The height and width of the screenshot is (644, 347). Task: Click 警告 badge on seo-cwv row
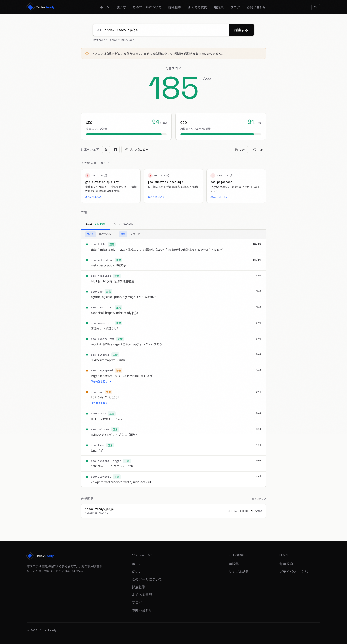coord(108,392)
